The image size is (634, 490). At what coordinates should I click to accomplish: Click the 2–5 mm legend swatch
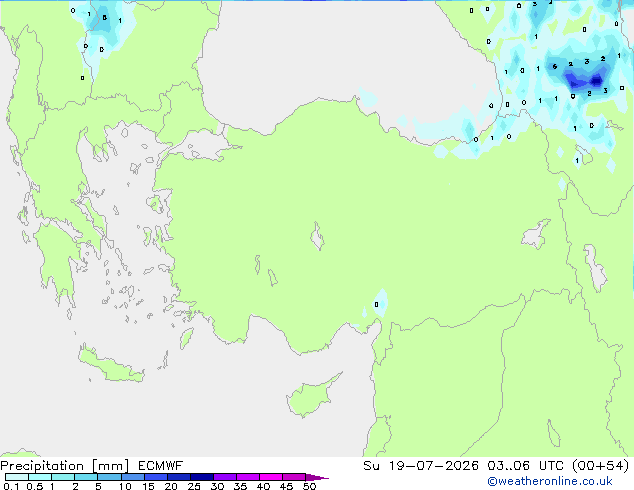(86, 477)
